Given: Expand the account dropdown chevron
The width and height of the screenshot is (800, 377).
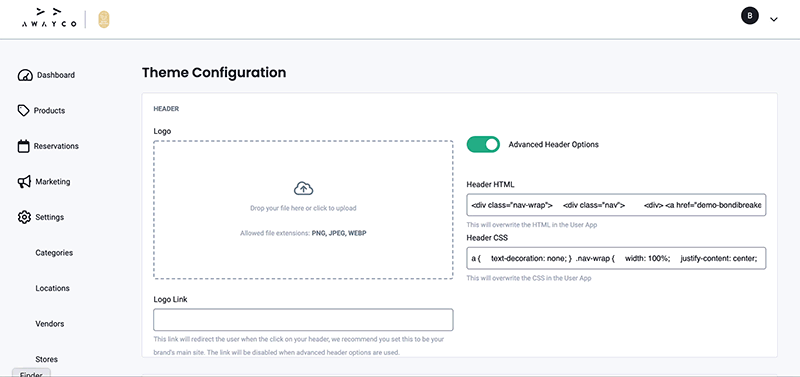Looking at the screenshot, I should pyautogui.click(x=773, y=19).
